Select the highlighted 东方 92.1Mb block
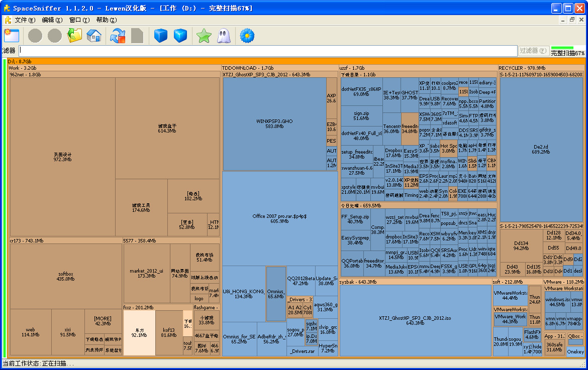This screenshot has width=588, height=370. (x=139, y=333)
